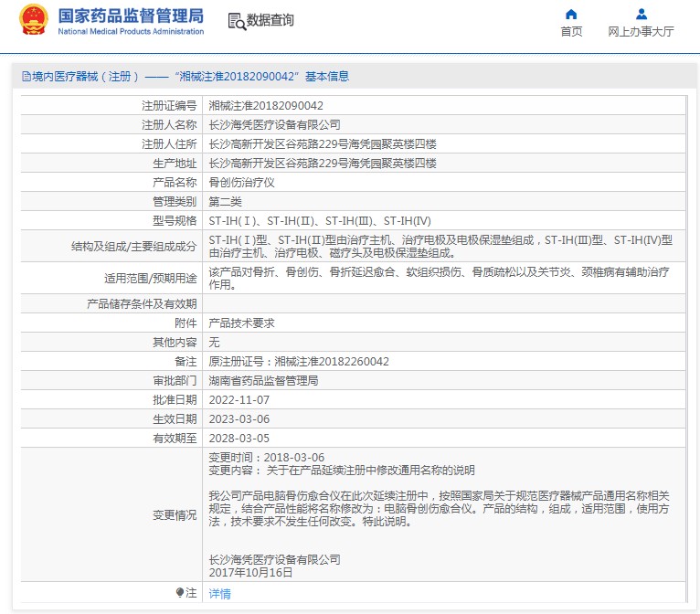Select 产品储存条件及有效期 label
The width and height of the screenshot is (700, 614).
[x=142, y=304]
